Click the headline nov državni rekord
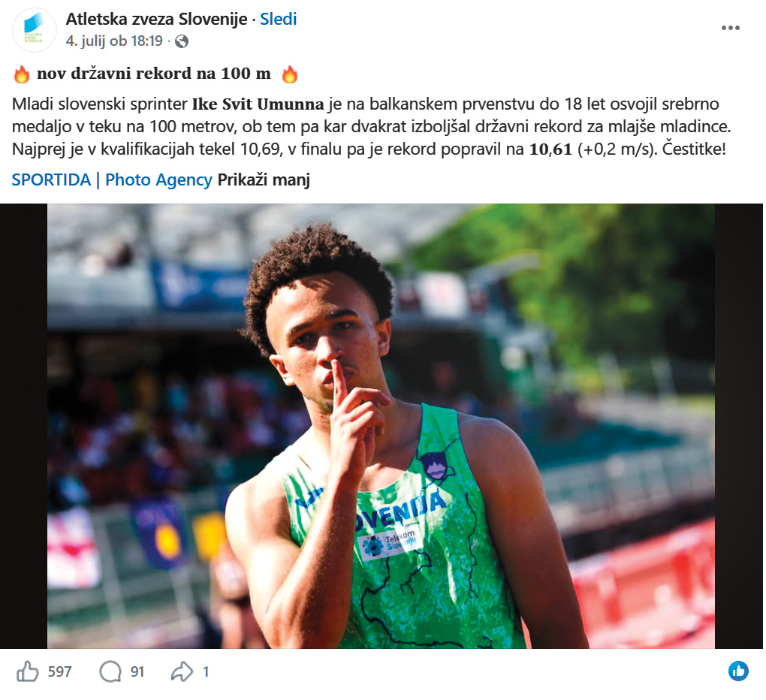This screenshot has height=700, width=766. [154, 74]
